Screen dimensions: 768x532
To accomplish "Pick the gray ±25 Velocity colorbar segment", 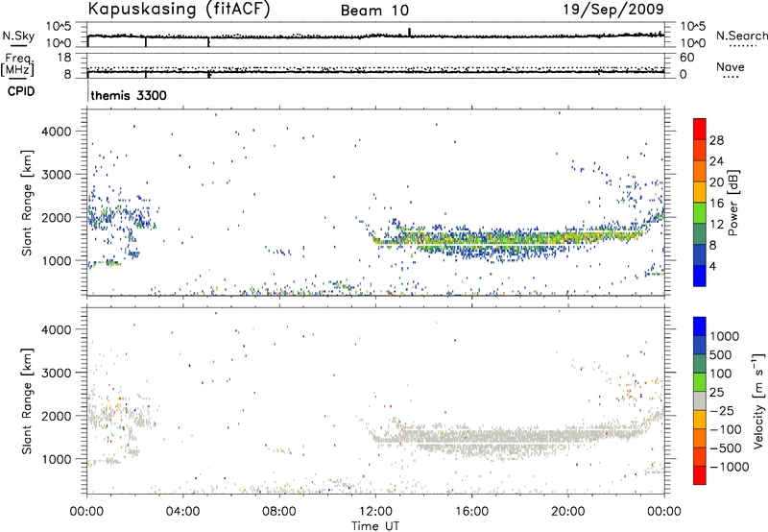I will click(700, 400).
